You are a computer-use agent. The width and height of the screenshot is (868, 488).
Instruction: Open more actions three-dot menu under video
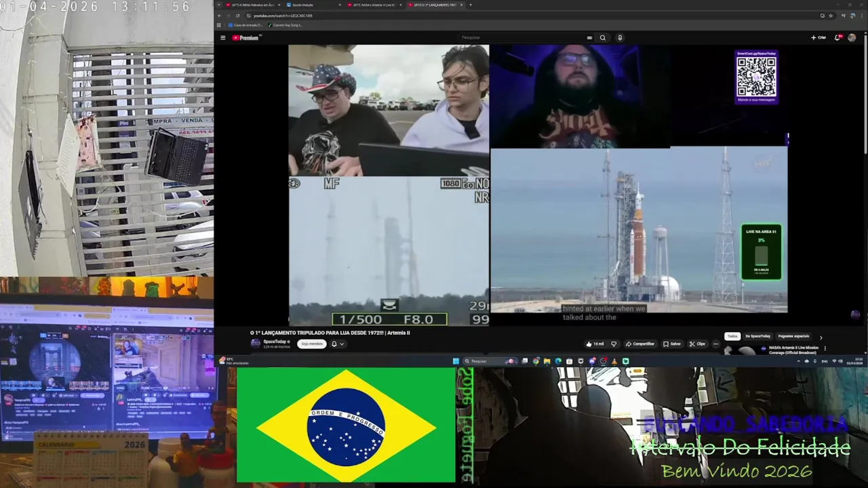pyautogui.click(x=715, y=344)
